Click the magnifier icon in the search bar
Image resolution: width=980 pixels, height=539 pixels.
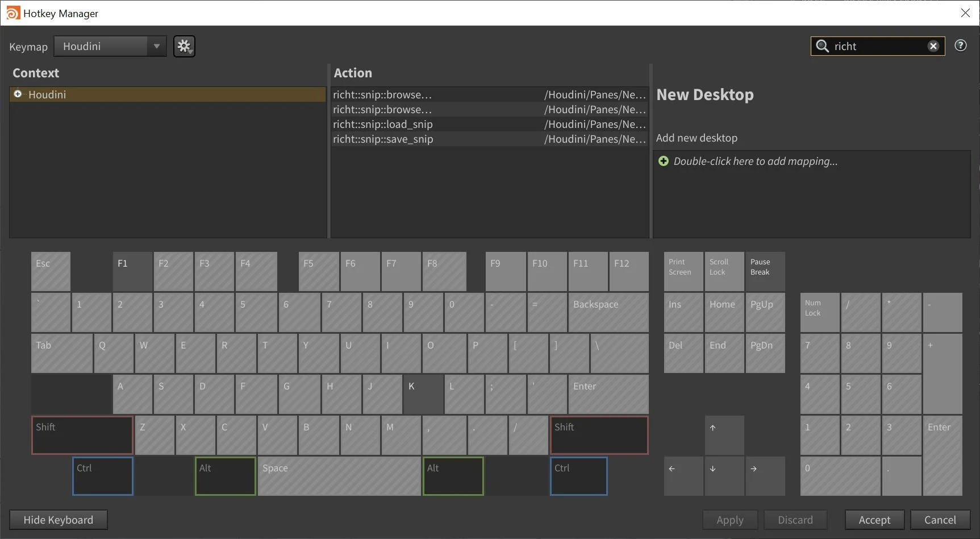[822, 46]
